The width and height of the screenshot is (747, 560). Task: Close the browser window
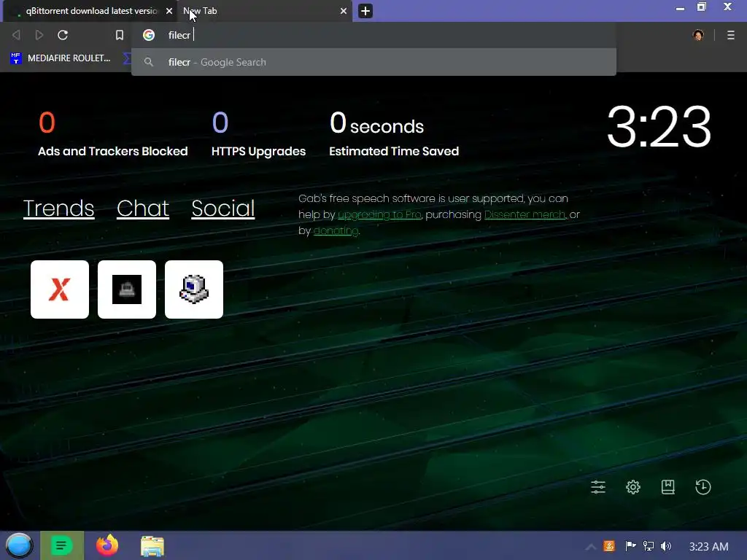pos(727,7)
